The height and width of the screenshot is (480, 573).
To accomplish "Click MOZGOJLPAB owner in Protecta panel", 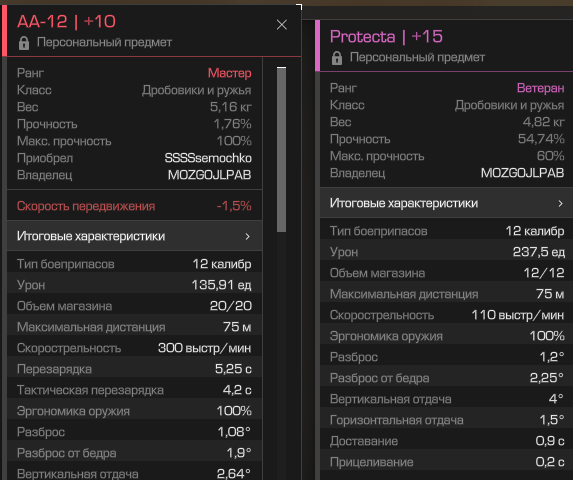I will click(x=522, y=173).
